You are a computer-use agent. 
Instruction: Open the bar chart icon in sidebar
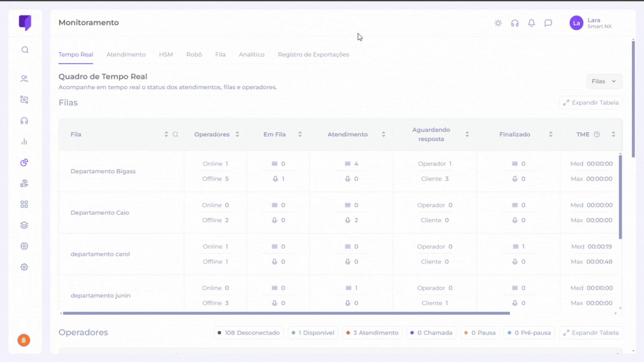pos(24,142)
